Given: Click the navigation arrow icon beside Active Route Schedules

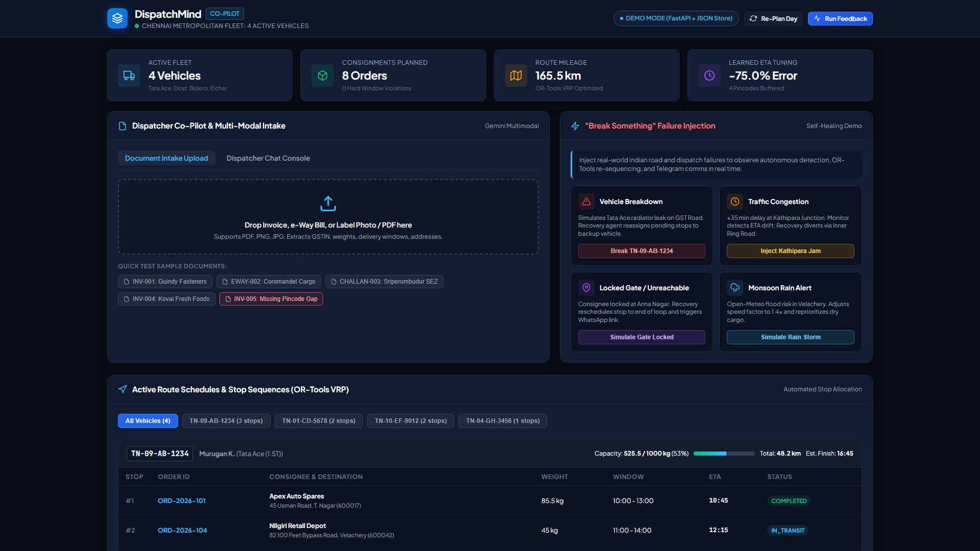Looking at the screenshot, I should click(x=122, y=389).
